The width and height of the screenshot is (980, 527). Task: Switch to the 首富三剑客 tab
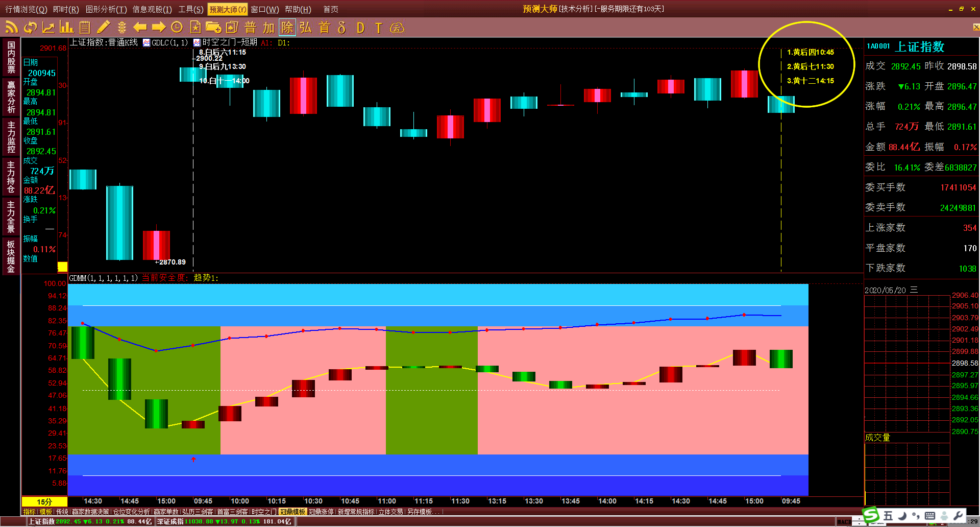(x=232, y=512)
